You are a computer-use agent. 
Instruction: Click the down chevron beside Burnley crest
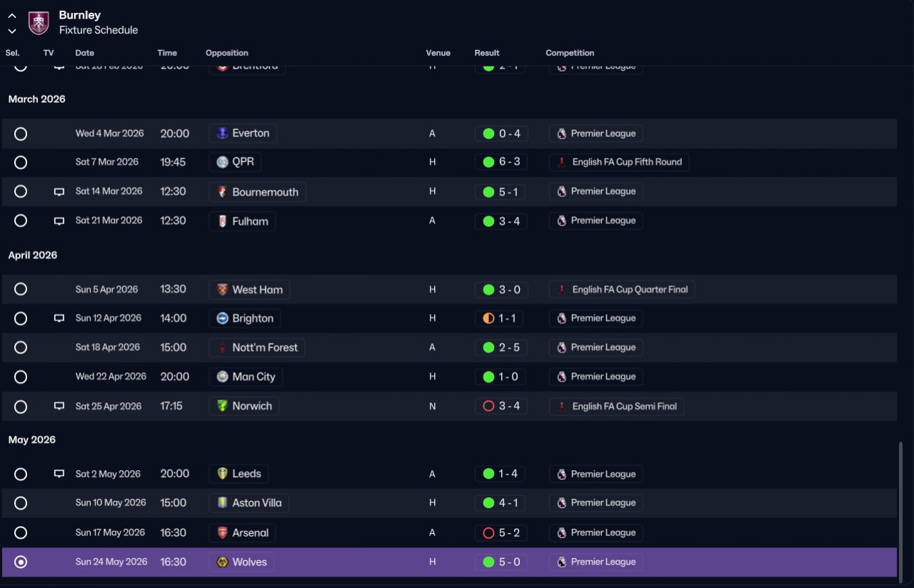coord(12,31)
